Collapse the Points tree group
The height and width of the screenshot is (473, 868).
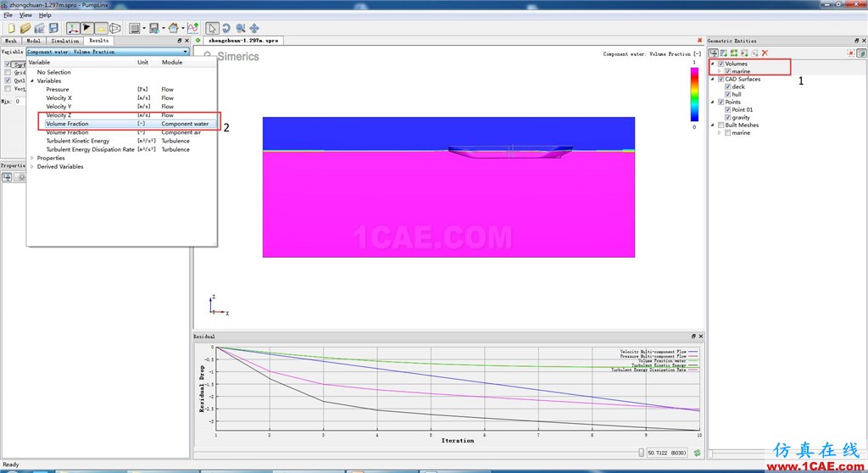click(713, 102)
